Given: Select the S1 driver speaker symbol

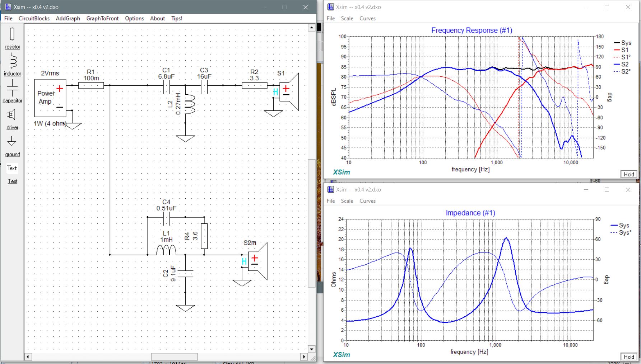Looking at the screenshot, I should [x=289, y=92].
